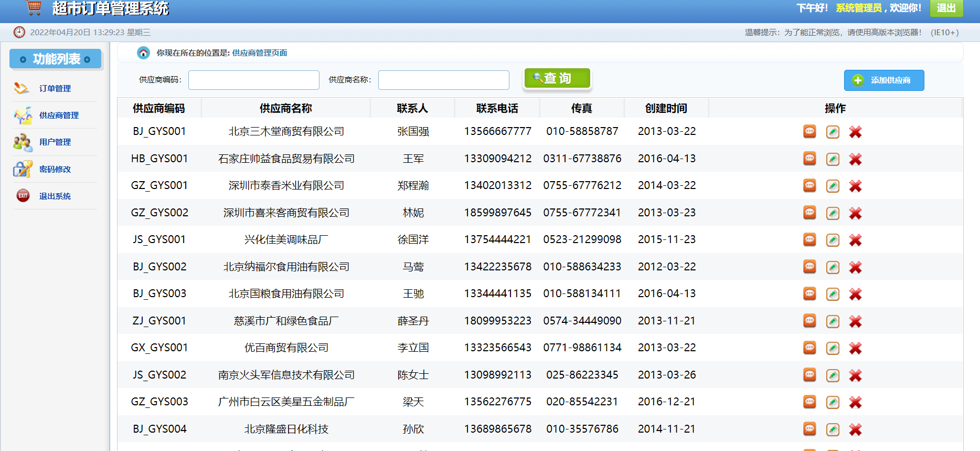Delete supplier GZ_GYS001 using red X

pyautogui.click(x=855, y=186)
